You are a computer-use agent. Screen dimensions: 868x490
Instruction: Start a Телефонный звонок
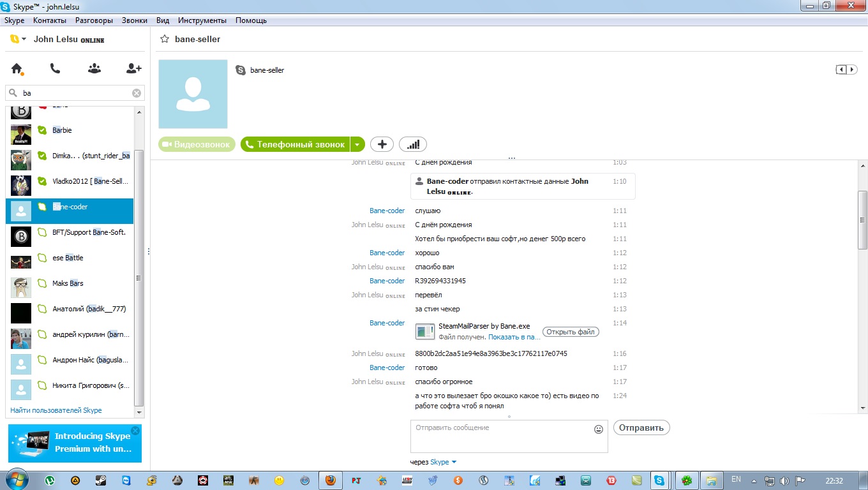tap(295, 145)
